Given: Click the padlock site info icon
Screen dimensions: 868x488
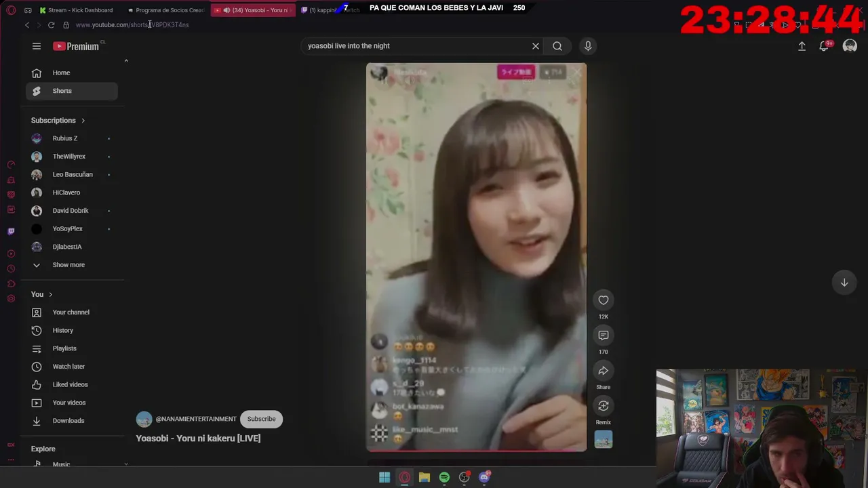Looking at the screenshot, I should [66, 25].
